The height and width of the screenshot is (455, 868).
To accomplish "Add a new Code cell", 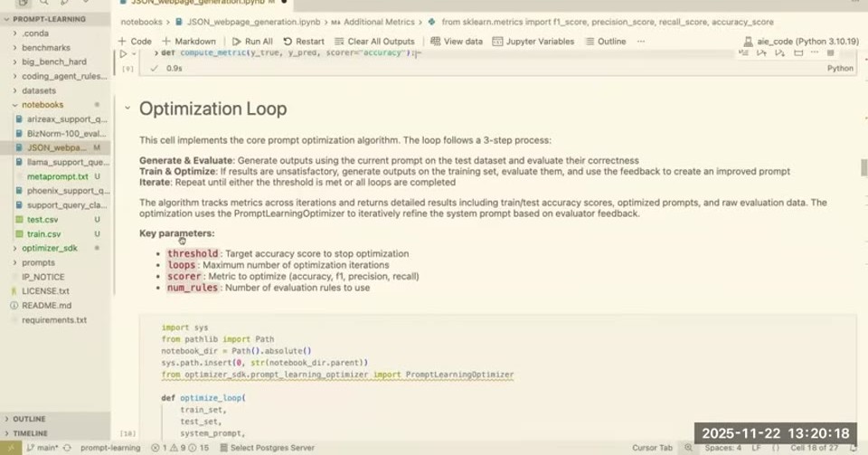I will click(x=135, y=42).
